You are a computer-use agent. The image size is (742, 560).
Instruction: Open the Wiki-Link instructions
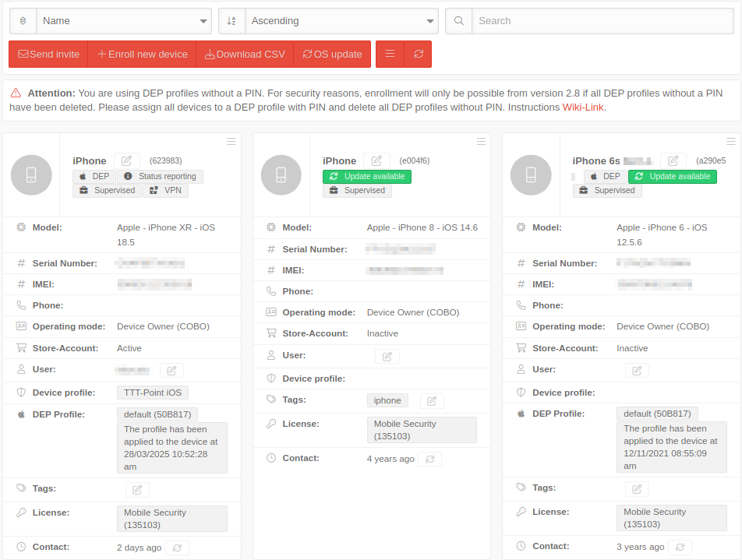click(583, 107)
